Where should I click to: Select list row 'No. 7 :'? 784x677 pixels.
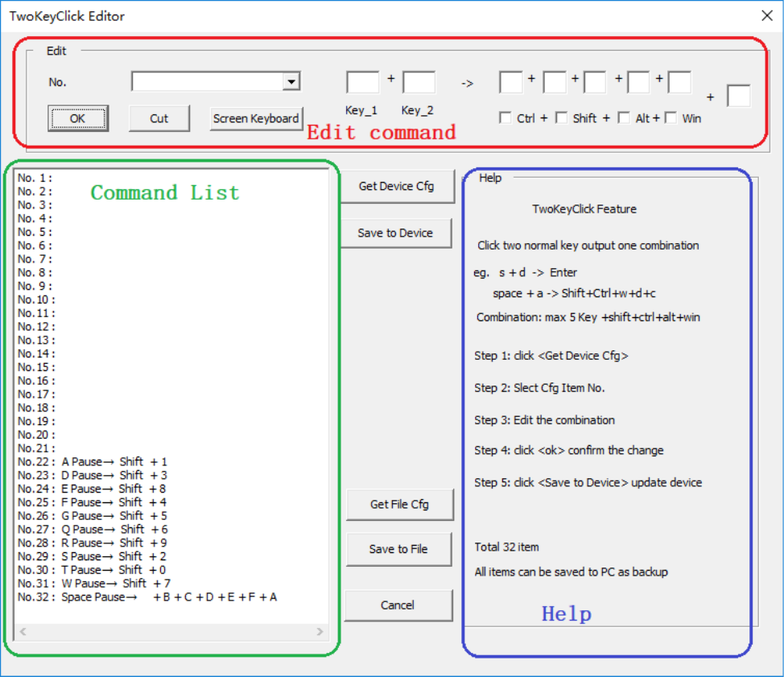[x=171, y=259]
